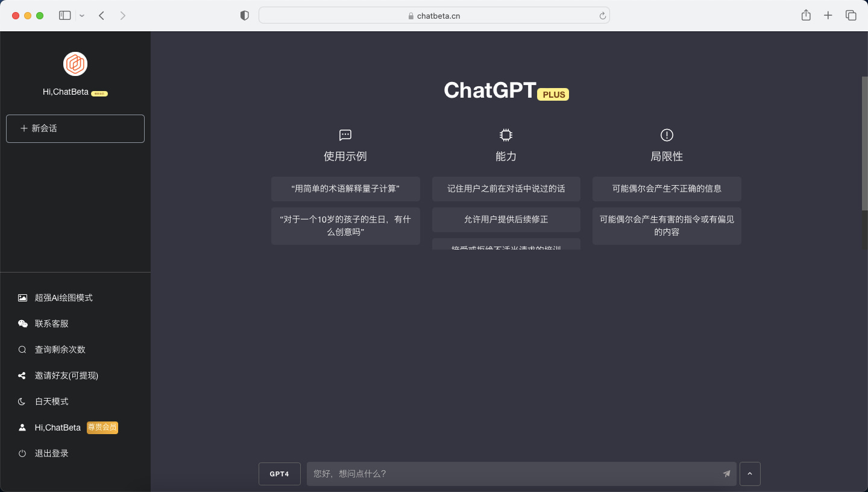This screenshot has width=868, height=492.
Task: Click the 尊贵会员 membership badge
Action: click(102, 427)
